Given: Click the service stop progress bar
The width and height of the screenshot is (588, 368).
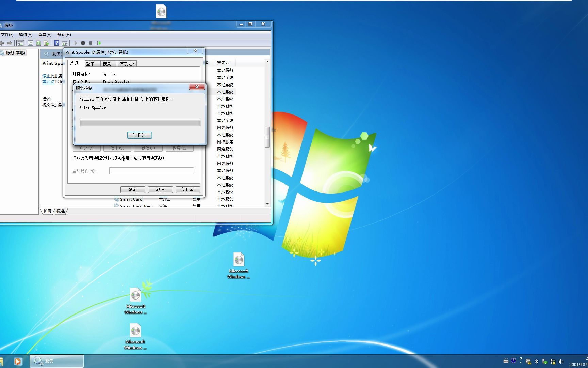Looking at the screenshot, I should [140, 123].
